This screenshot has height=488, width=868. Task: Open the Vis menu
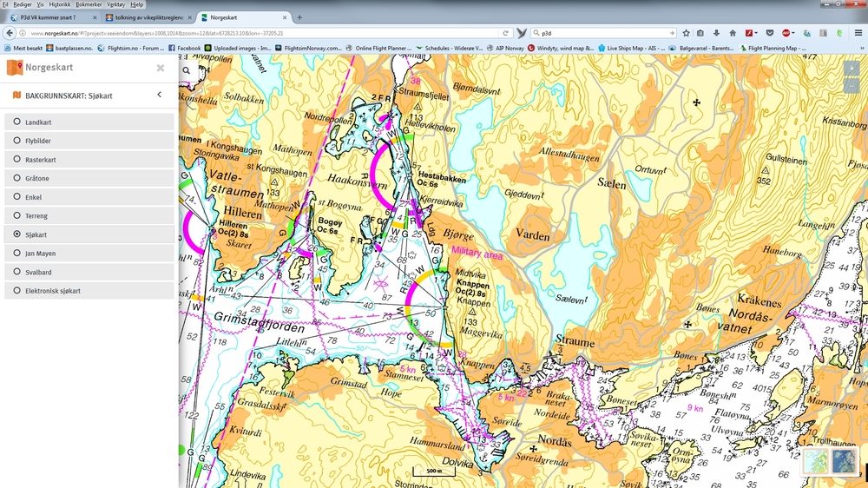pyautogui.click(x=41, y=4)
